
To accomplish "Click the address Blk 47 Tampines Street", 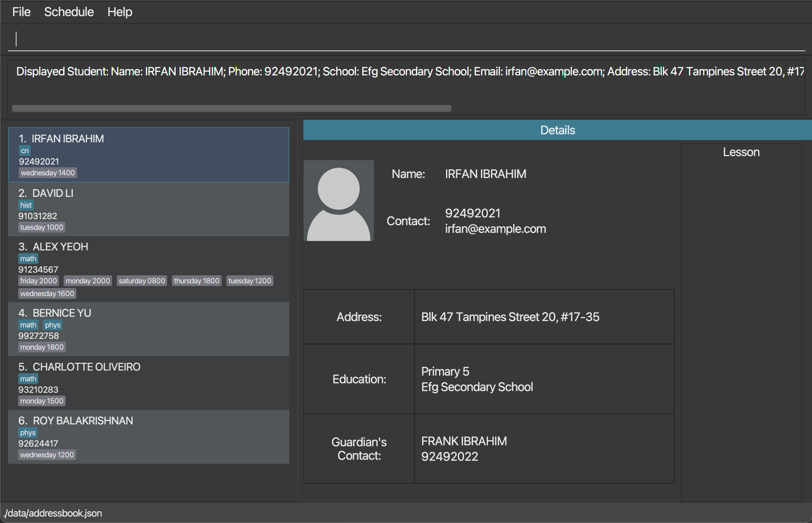I will point(510,317).
